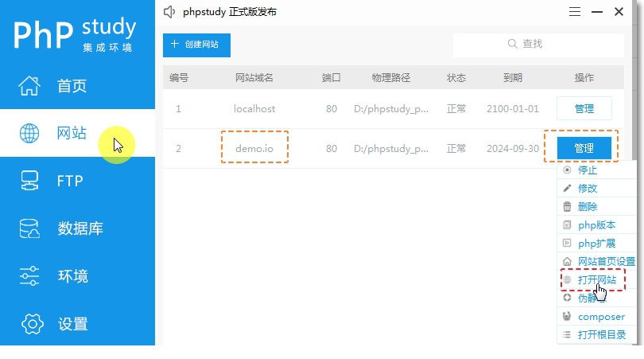This screenshot has width=644, height=359.
Task: Click 正常 status in localhost row
Action: (x=456, y=109)
